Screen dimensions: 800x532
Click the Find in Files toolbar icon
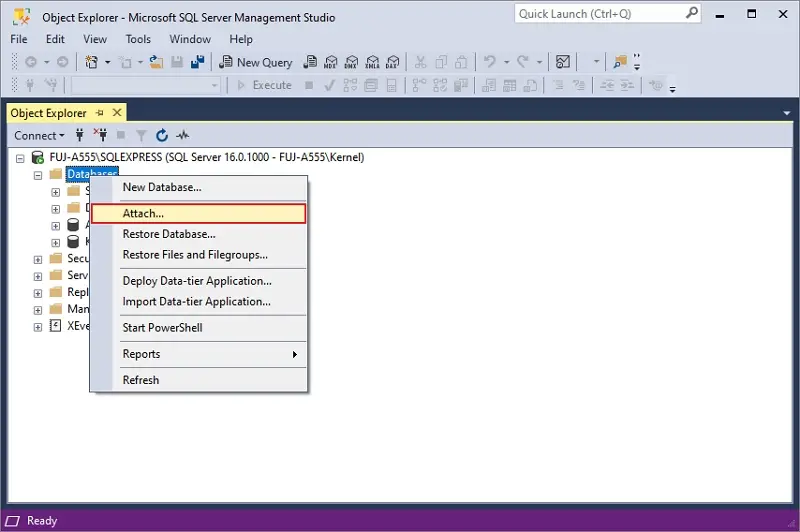(620, 62)
